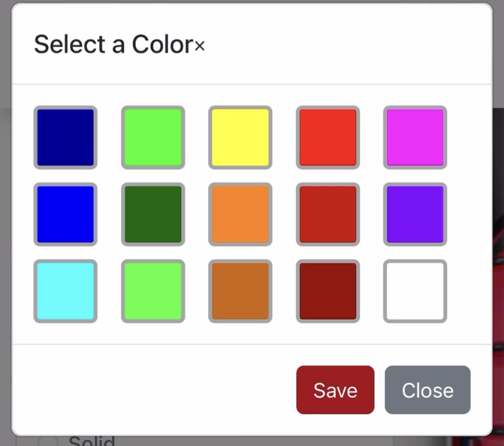This screenshot has height=446, width=504.
Task: Pick the bright red swatch in top row
Action: click(x=328, y=138)
